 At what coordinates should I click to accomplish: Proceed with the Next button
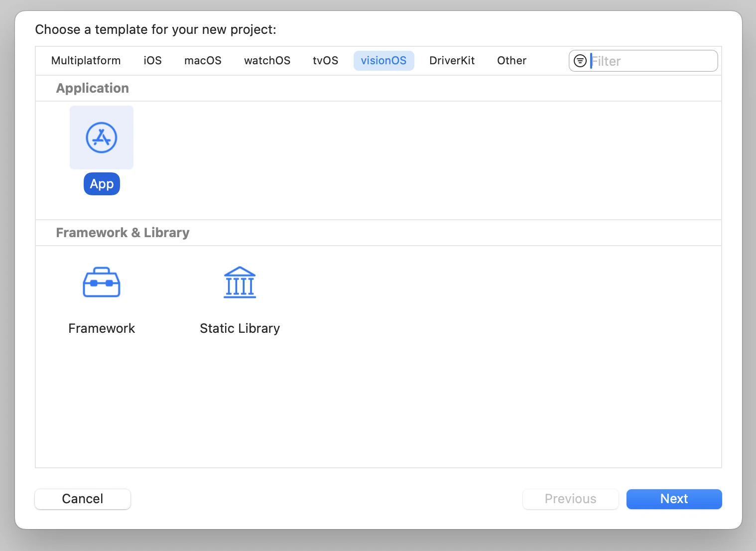[674, 499]
